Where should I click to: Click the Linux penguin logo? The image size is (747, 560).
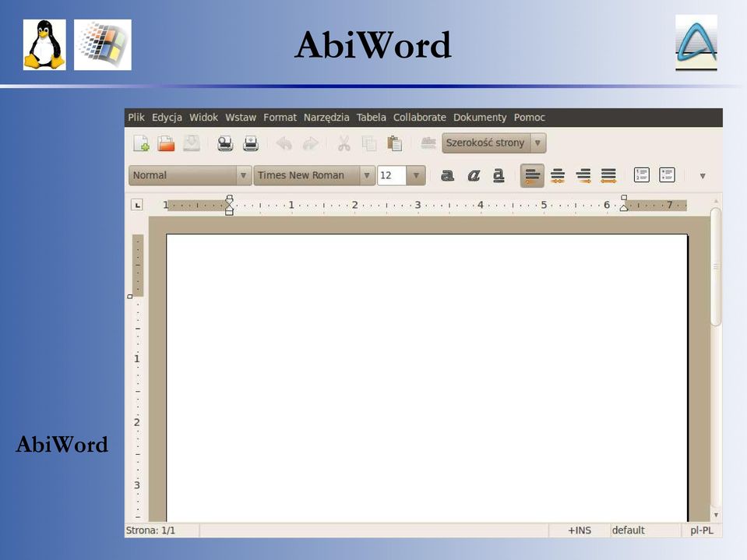44,44
